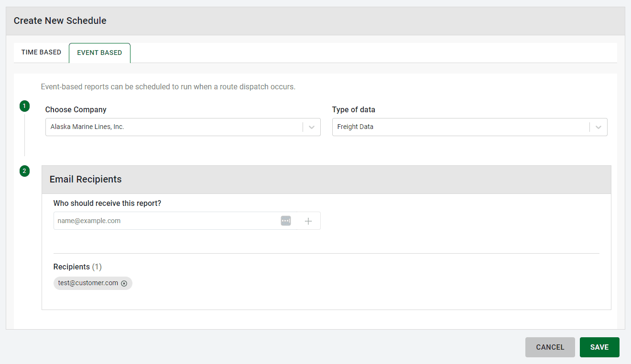Viewport: 631px width, 364px height.
Task: Click the autofill icon inside the email field
Action: [x=285, y=221]
